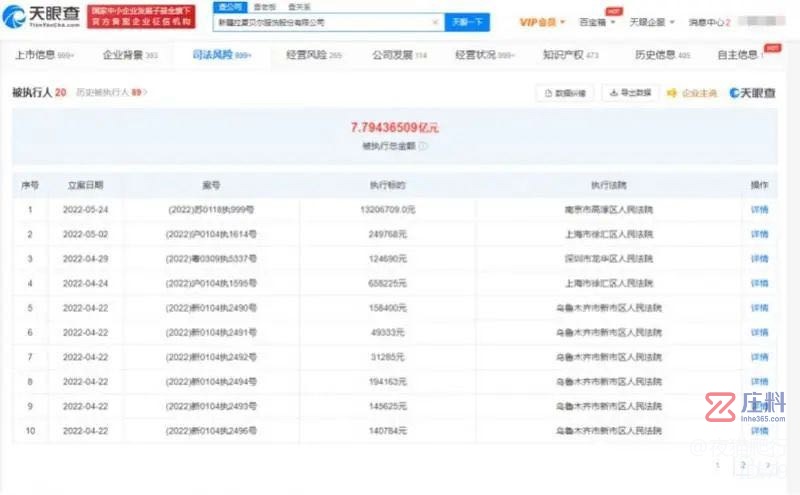This screenshot has width=800, height=495.
Task: Open 详情 for the 49333元 case
Action: point(759,332)
